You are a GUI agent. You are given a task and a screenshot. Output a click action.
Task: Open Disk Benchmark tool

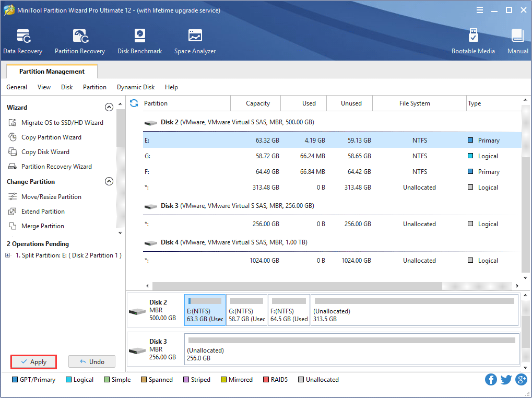tap(139, 41)
